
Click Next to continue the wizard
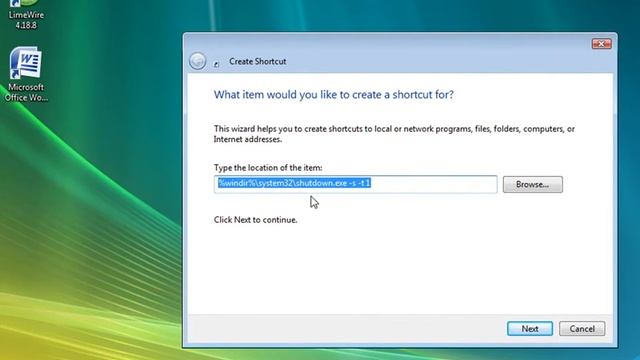[530, 329]
